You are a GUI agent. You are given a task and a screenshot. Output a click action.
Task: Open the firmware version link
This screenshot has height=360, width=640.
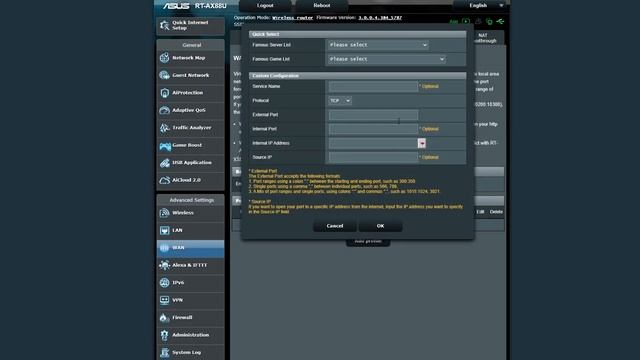(380, 18)
